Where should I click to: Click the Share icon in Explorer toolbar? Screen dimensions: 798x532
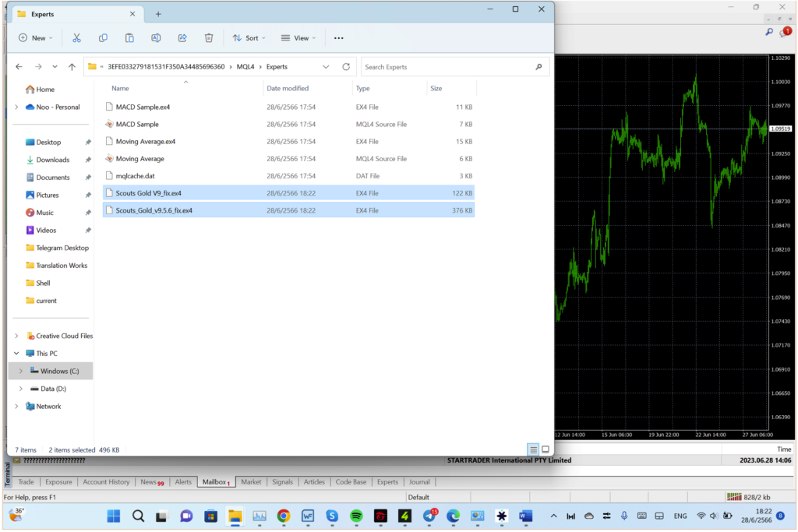coord(182,38)
